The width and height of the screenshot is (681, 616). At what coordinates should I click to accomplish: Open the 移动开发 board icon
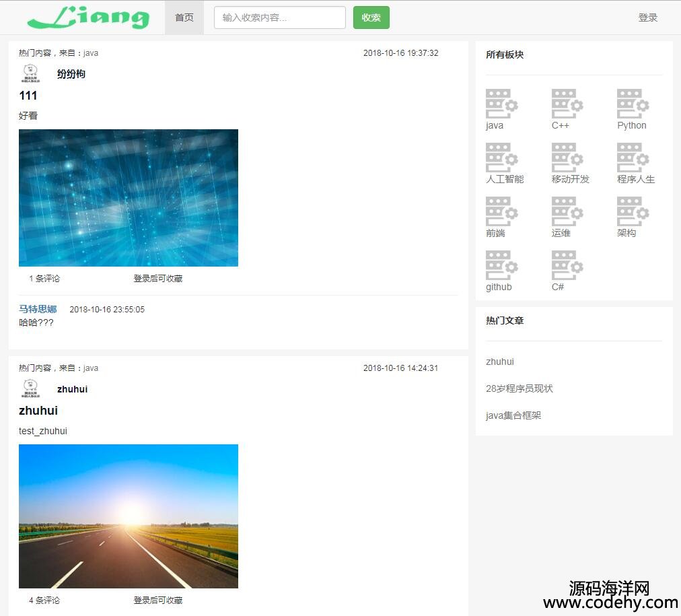[x=567, y=158]
